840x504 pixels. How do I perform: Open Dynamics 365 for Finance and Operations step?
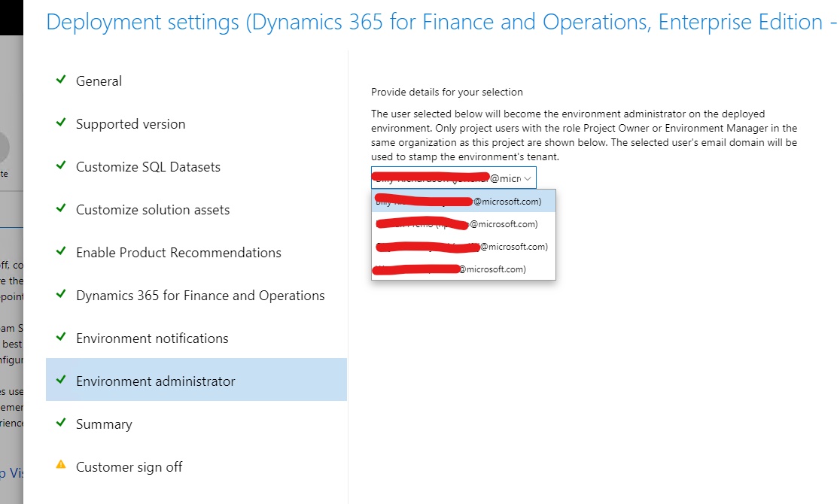tap(200, 296)
